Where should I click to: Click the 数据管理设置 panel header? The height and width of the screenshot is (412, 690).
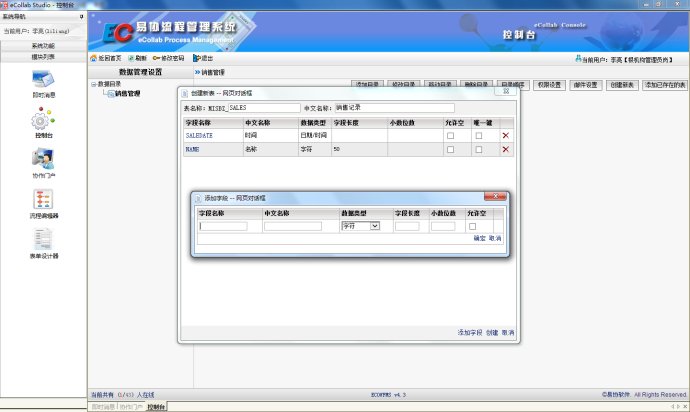pos(140,72)
